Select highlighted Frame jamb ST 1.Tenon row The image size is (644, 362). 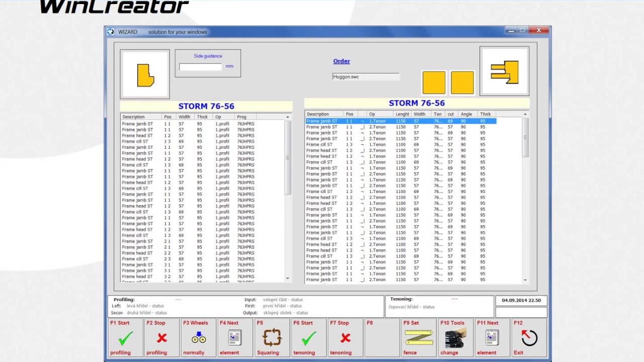click(x=400, y=121)
